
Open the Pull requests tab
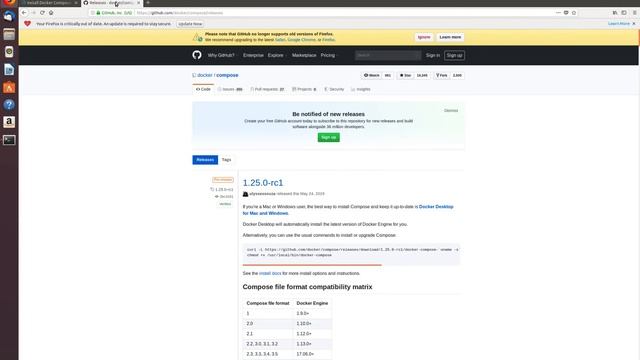(267, 89)
